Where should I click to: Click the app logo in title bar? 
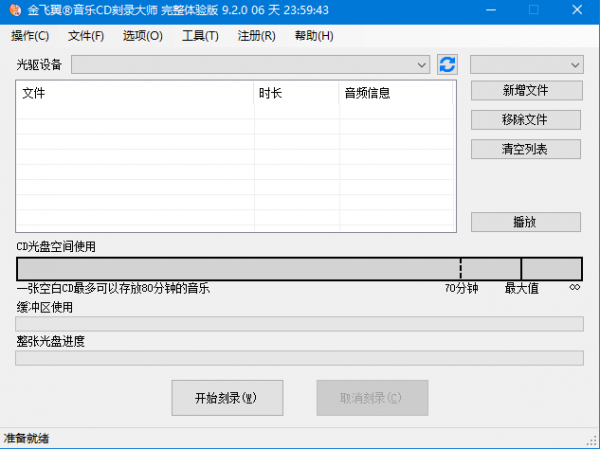pyautogui.click(x=15, y=10)
